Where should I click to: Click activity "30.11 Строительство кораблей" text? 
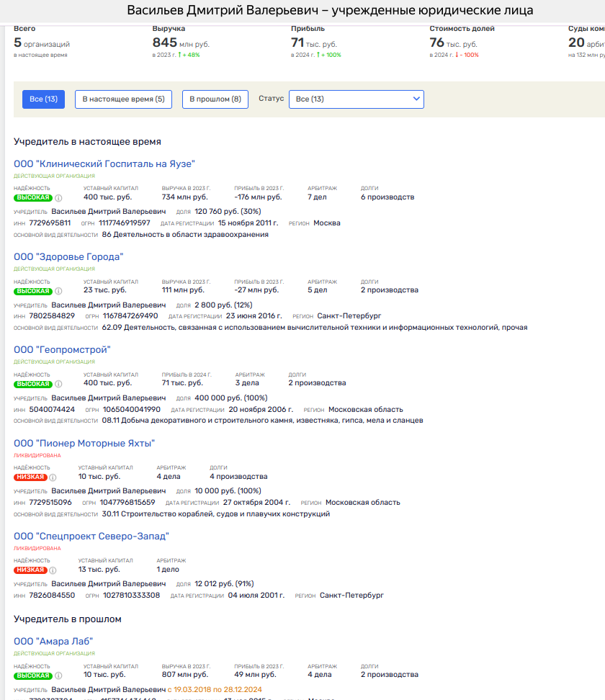click(x=216, y=514)
